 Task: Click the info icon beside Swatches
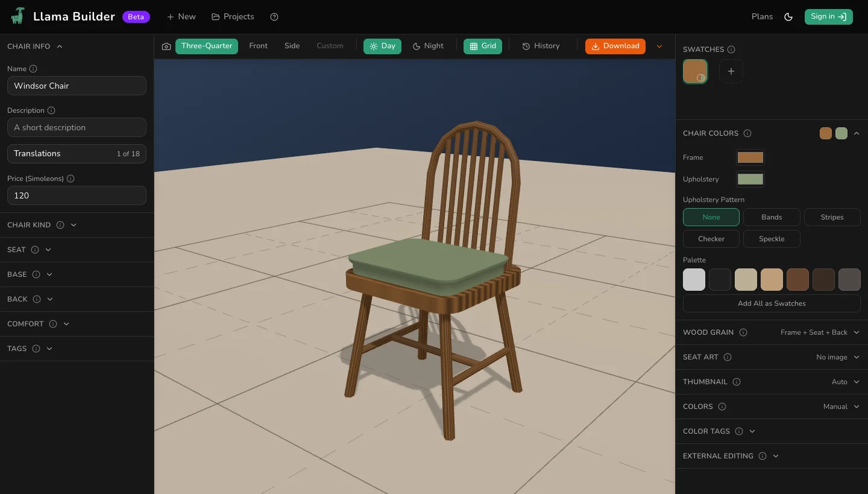[x=731, y=49]
